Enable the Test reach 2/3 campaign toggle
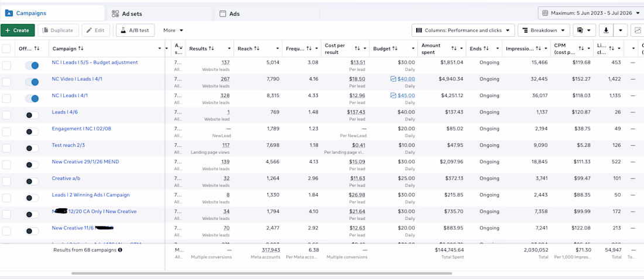The height and width of the screenshot is (279, 644). (32, 148)
